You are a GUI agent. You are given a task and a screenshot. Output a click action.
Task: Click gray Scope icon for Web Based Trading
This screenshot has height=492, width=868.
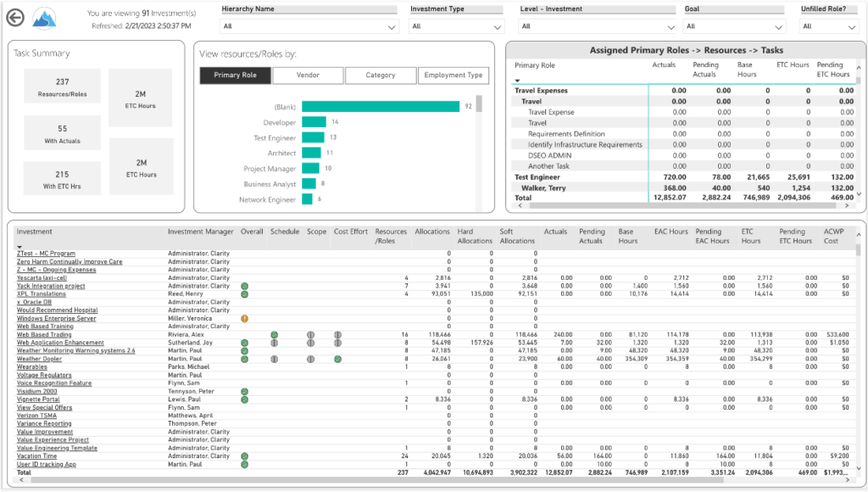[x=310, y=335]
